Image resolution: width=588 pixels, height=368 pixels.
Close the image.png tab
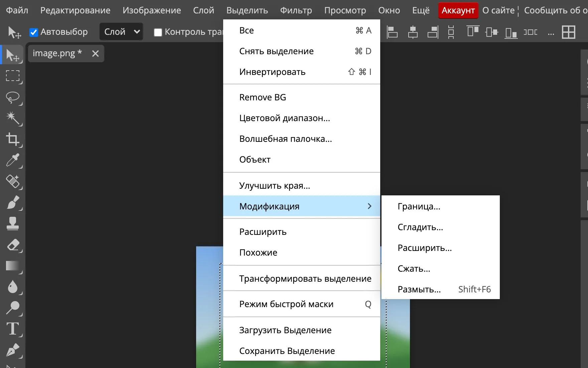(x=95, y=54)
